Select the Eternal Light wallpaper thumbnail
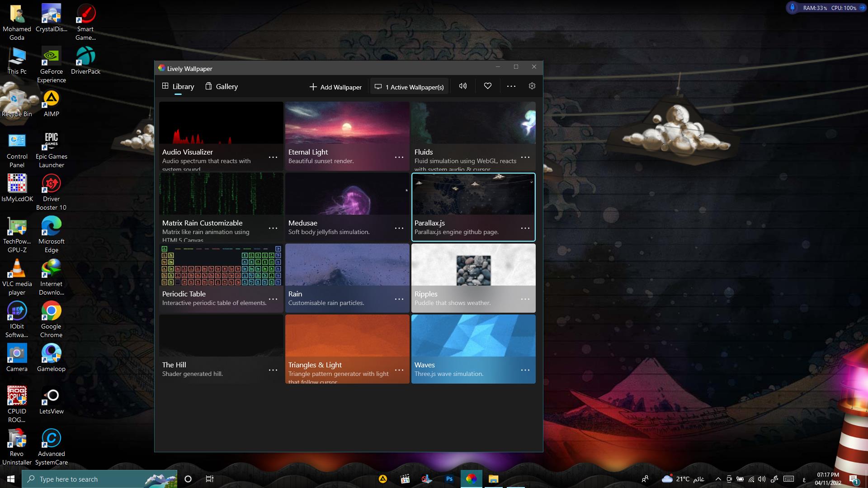This screenshot has width=868, height=488. 347,123
